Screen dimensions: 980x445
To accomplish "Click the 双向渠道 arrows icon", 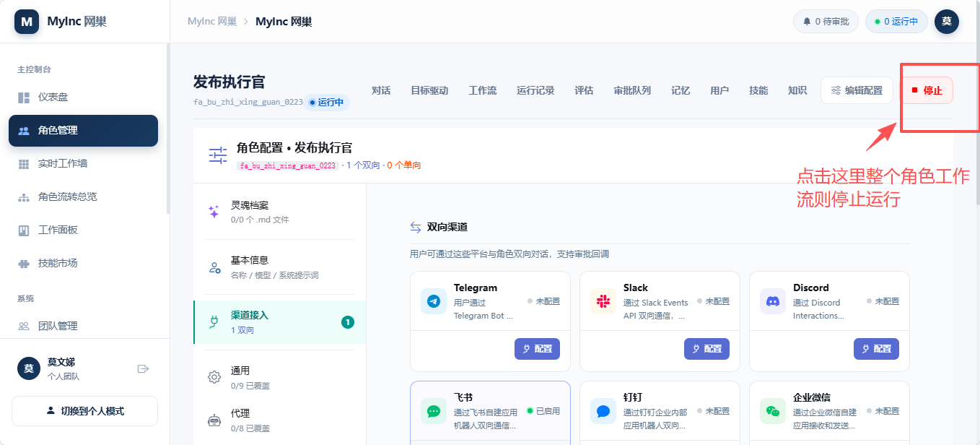I will tap(416, 227).
